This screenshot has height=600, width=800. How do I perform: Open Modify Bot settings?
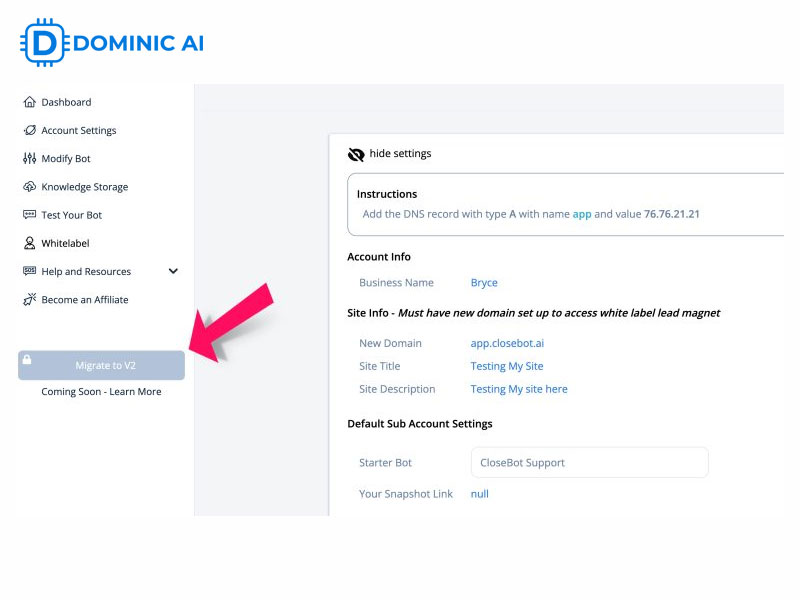29,158
